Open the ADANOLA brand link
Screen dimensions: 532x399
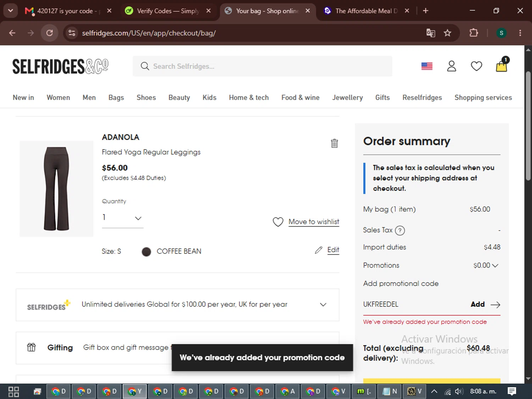point(121,137)
